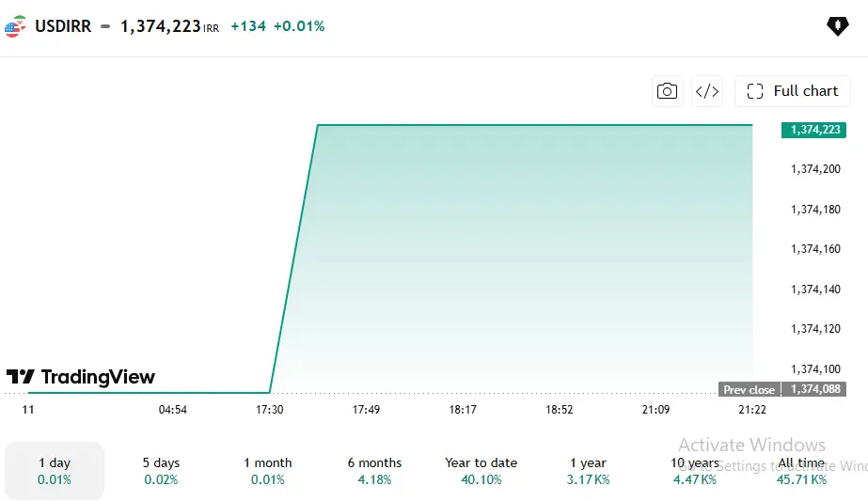The width and height of the screenshot is (868, 501).
Task: Click the USDIRR symbol name
Action: (x=63, y=26)
